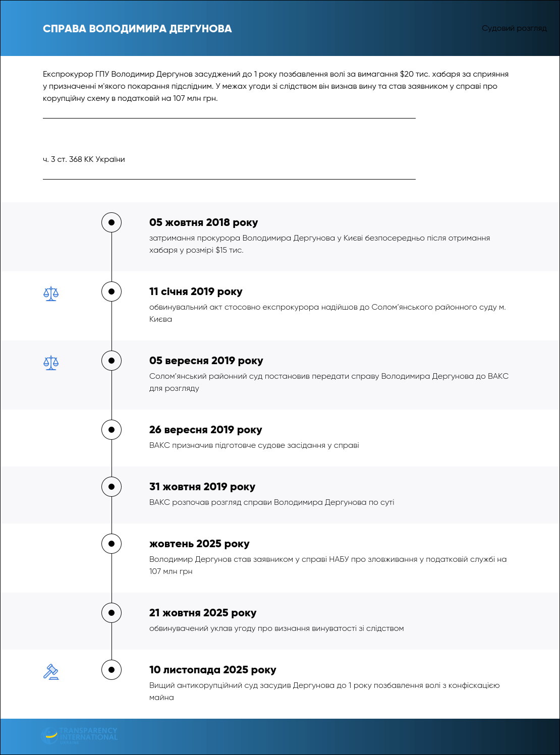Click the gavel icon beside 10 листопада 2025
This screenshot has height=755, width=560.
click(x=51, y=672)
